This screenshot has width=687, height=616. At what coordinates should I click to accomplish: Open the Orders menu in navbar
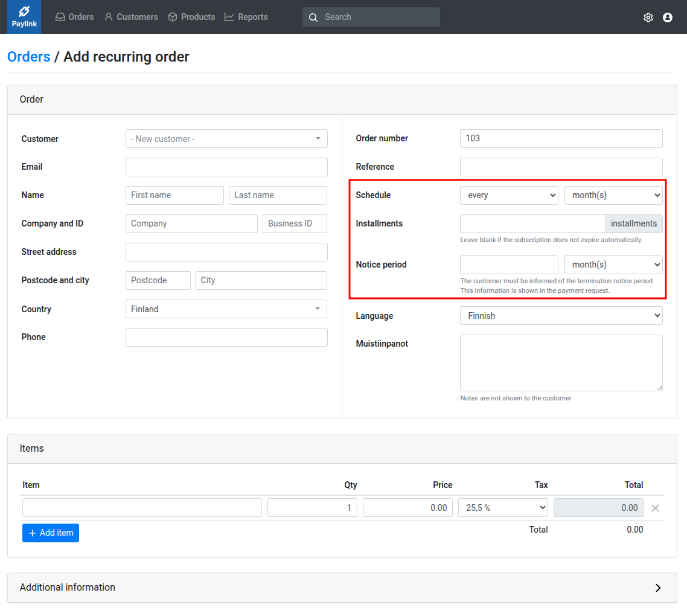coord(75,17)
